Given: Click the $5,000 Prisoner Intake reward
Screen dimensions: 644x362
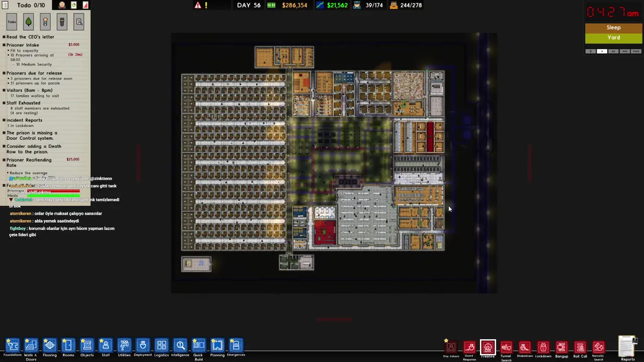Looking at the screenshot, I should point(73,45).
